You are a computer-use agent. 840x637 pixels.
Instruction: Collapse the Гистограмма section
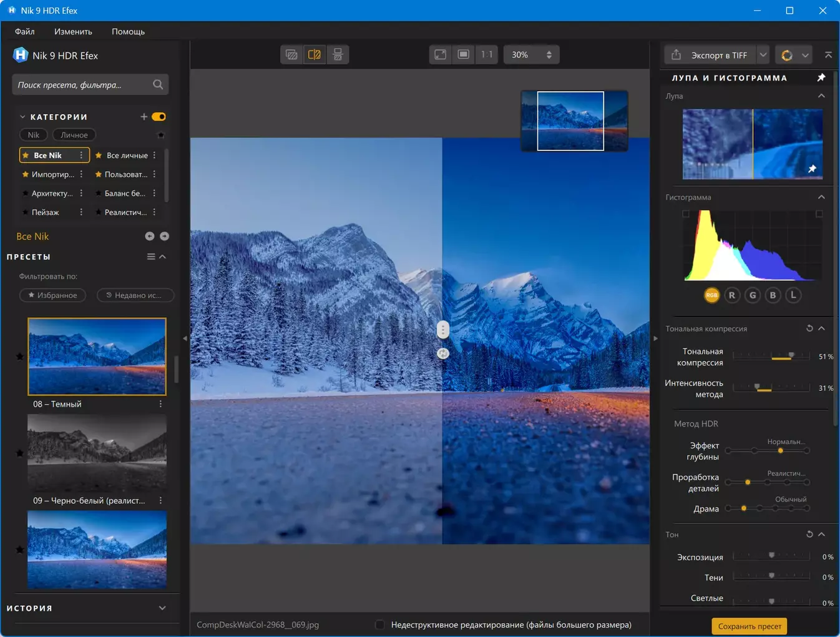[x=821, y=197]
